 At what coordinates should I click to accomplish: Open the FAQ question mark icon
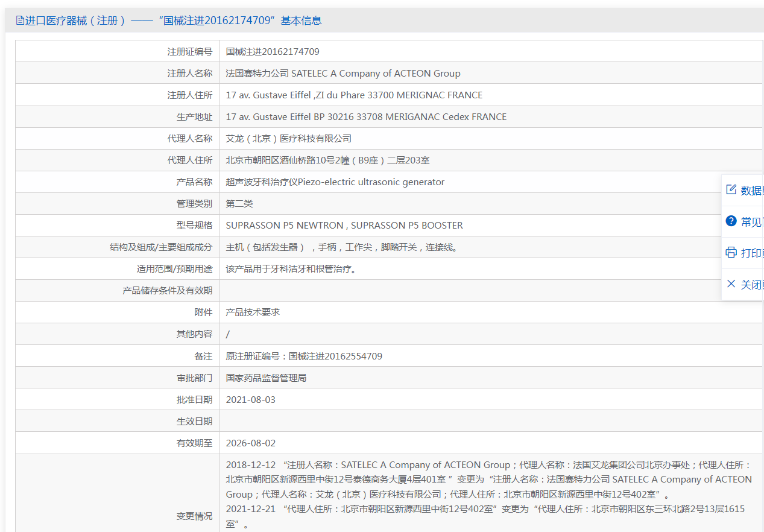(x=731, y=221)
